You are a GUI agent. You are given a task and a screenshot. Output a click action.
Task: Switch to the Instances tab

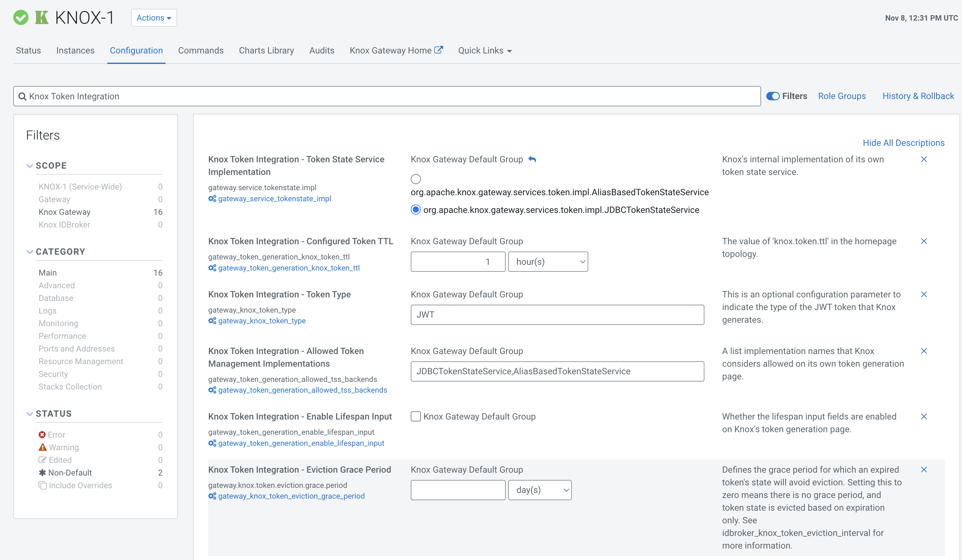click(x=75, y=50)
